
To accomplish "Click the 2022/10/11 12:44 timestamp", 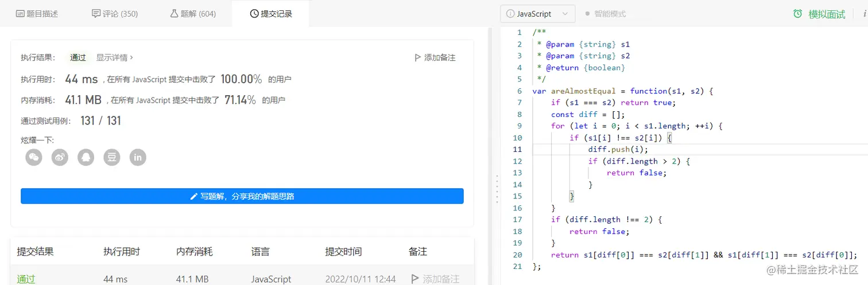I will point(361,279).
